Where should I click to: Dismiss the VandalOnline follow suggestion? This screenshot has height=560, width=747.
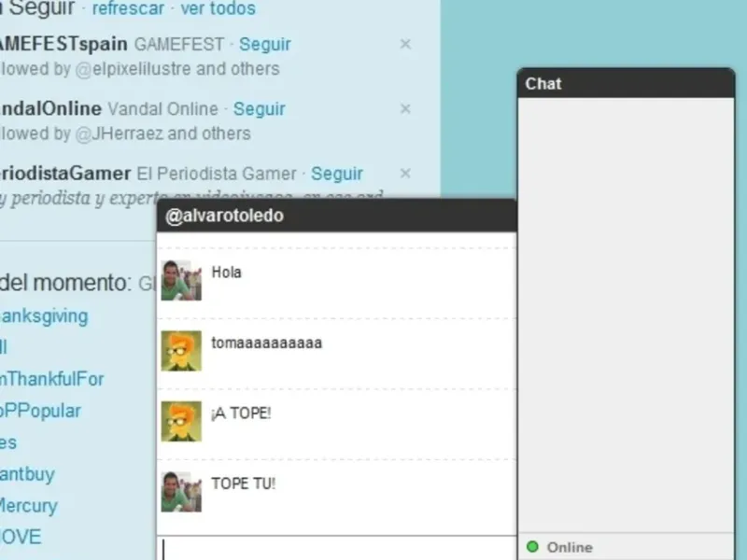click(x=405, y=108)
